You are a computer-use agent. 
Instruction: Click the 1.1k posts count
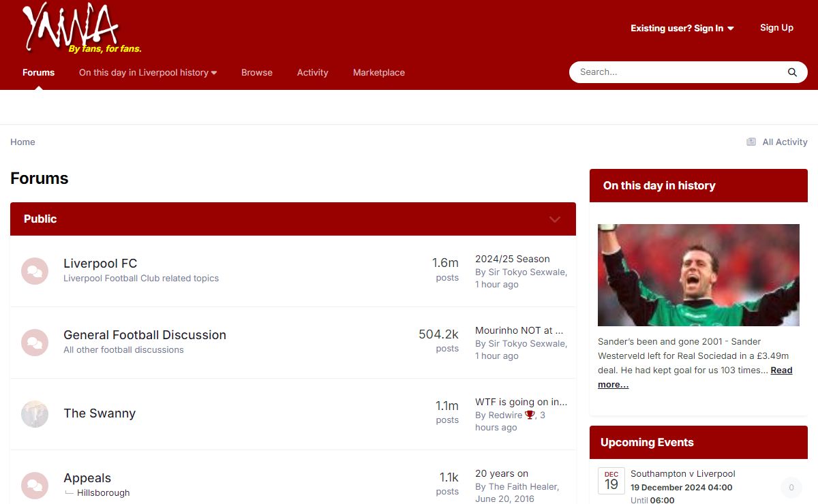point(449,477)
